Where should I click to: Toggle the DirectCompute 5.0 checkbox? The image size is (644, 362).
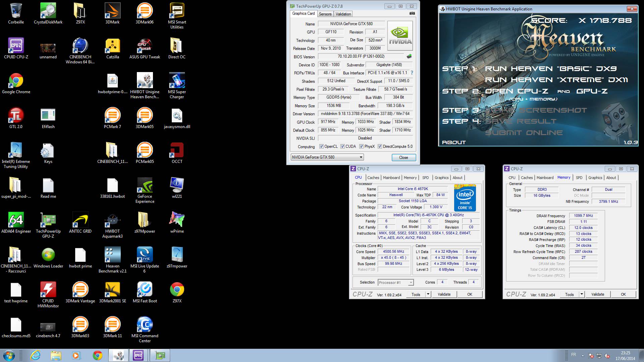click(380, 146)
